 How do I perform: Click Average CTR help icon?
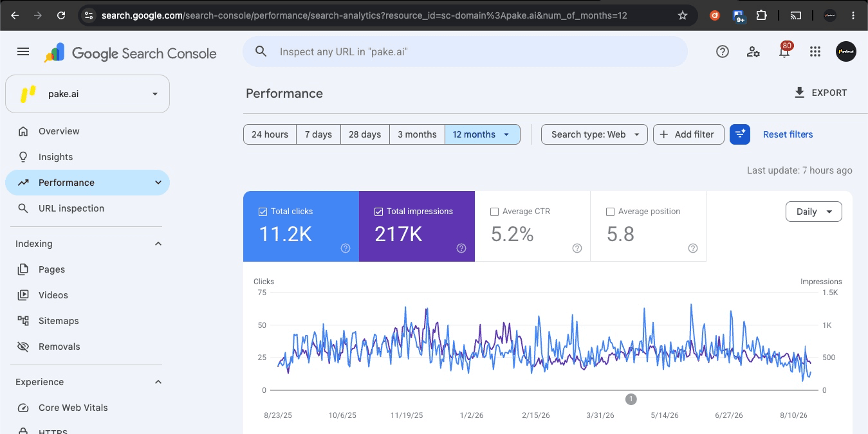[x=577, y=248]
